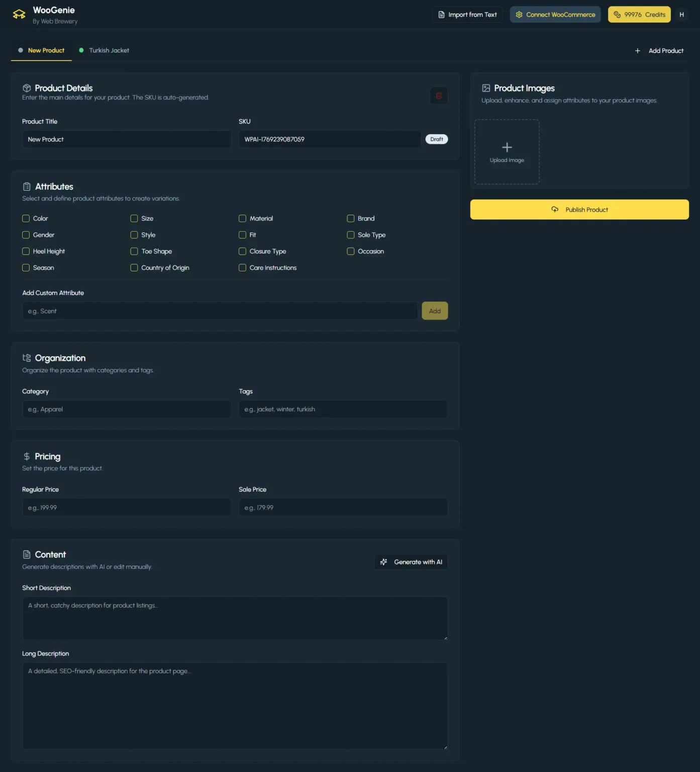Click the Upload Image dropzone
The width and height of the screenshot is (700, 772).
point(507,152)
